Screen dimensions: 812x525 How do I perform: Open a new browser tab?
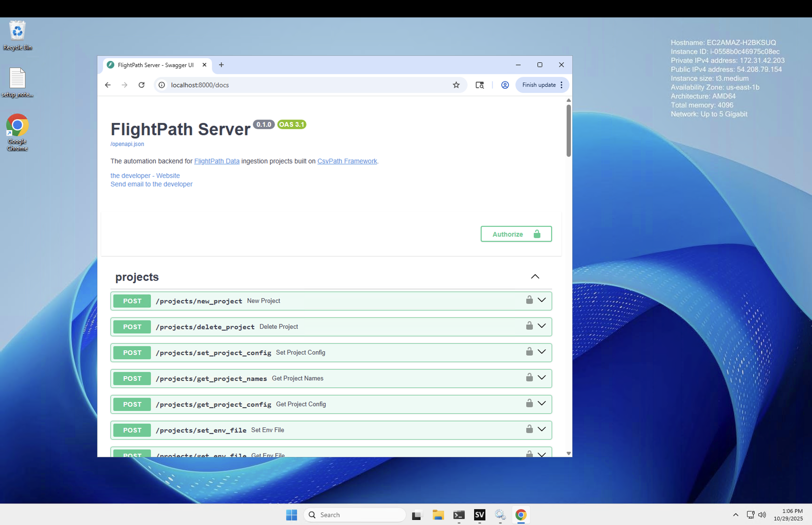[x=221, y=65]
